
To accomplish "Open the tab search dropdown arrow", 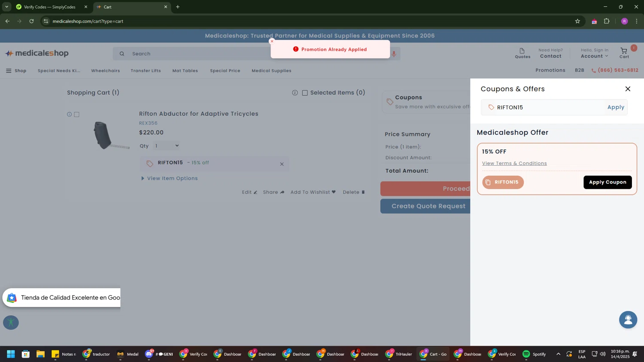I will 6,7.
